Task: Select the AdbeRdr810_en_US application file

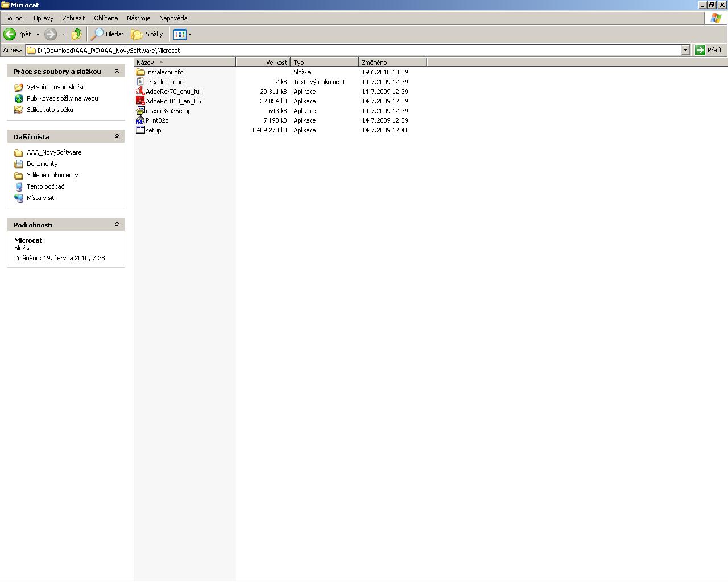Action: [x=173, y=101]
